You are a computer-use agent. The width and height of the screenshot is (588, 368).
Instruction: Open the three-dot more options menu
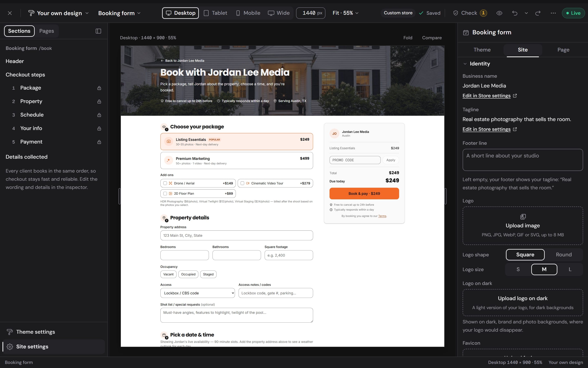coord(553,13)
